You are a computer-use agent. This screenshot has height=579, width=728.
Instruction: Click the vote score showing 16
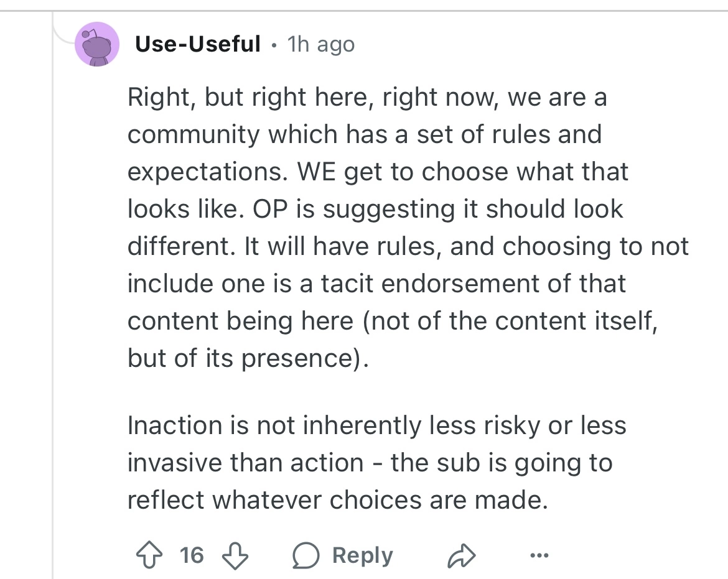pos(192,555)
